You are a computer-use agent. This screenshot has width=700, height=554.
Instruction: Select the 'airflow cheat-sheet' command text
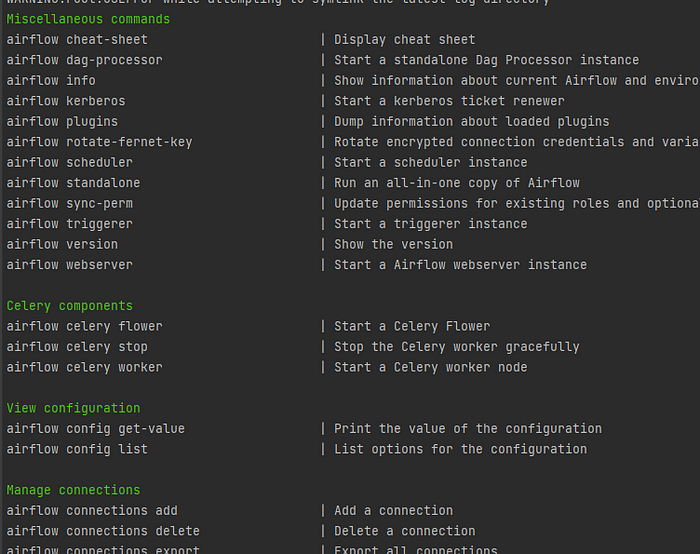77,40
